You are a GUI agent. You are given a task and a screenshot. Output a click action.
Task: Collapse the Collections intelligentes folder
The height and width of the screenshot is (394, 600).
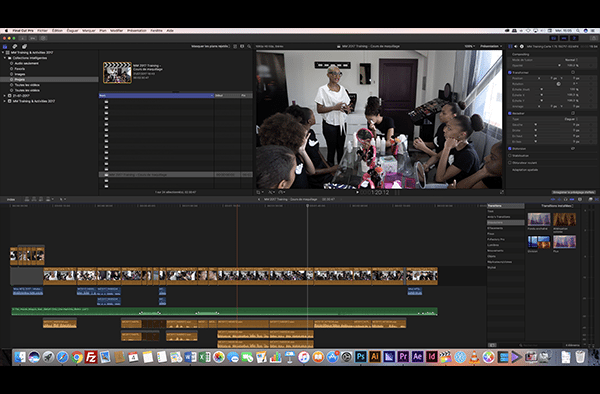click(5, 58)
